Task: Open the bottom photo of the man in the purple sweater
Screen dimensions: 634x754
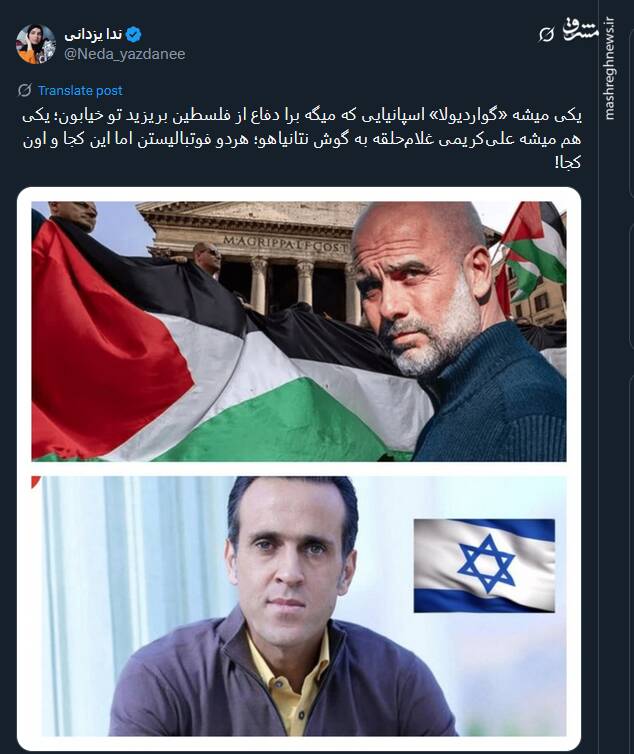Action: click(299, 606)
